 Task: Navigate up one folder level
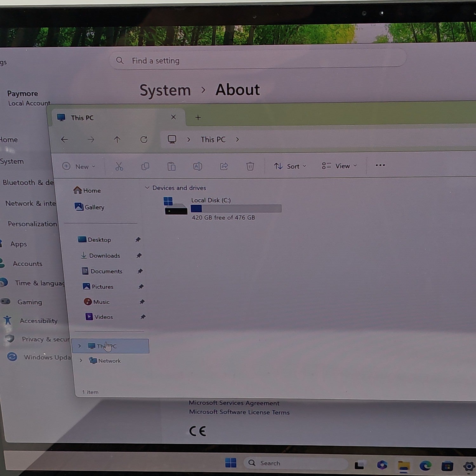117,140
